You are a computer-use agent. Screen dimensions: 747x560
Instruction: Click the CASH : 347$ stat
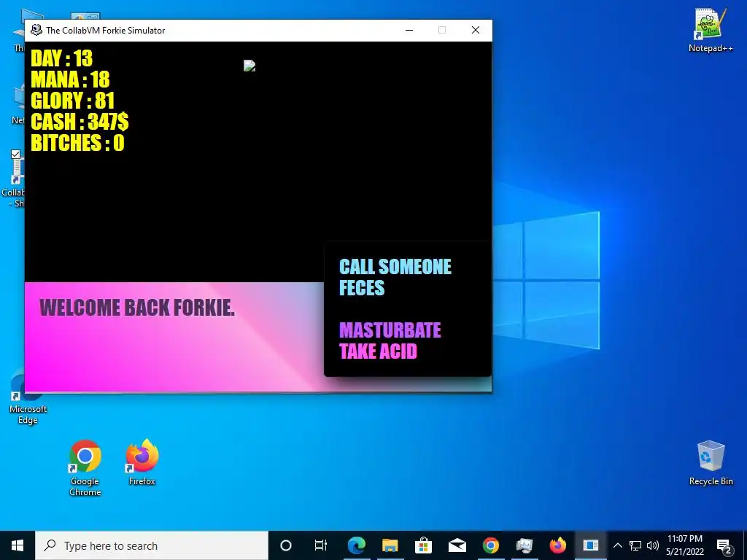[80, 122]
